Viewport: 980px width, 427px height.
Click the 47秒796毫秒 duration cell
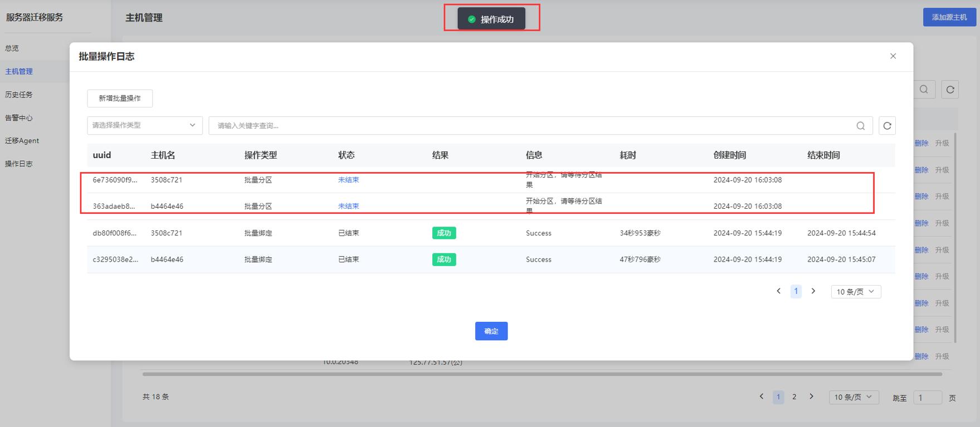tap(640, 259)
